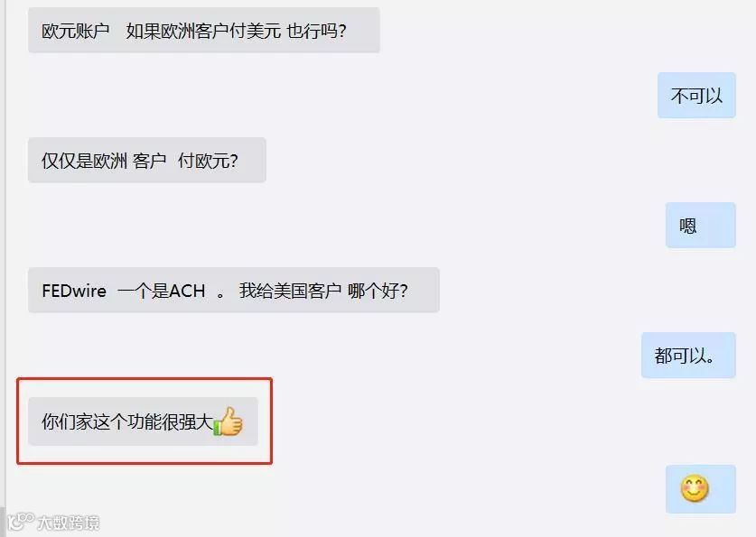Click the 付欧元? text in the message
This screenshot has height=537, width=756.
(x=208, y=161)
